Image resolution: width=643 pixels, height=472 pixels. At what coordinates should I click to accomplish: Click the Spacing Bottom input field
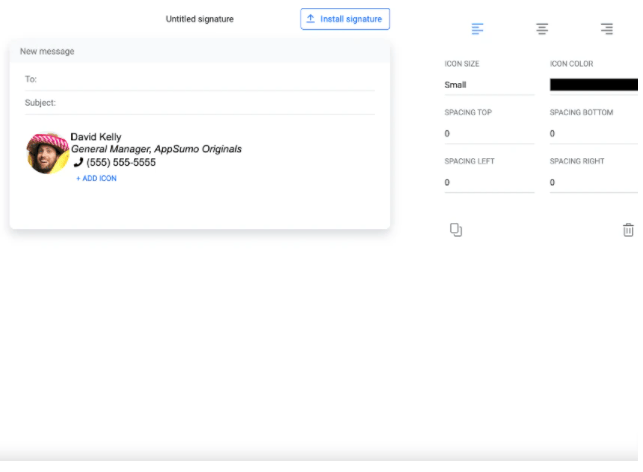coord(594,134)
